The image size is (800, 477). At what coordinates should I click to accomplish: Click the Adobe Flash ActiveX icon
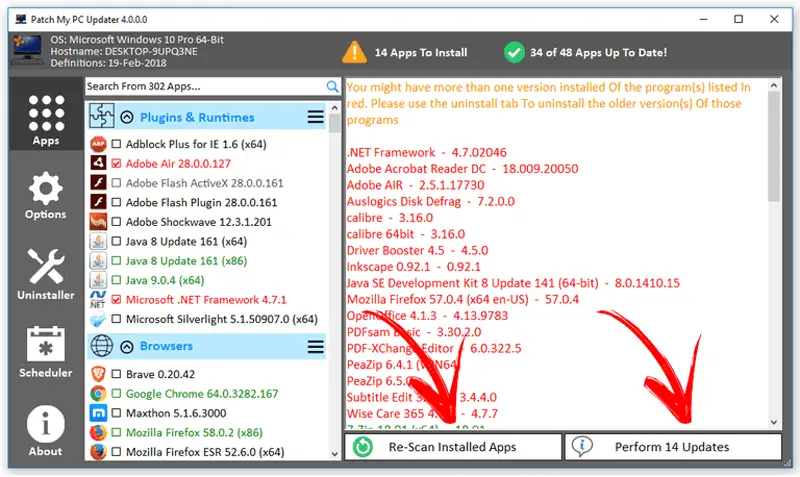click(x=98, y=183)
